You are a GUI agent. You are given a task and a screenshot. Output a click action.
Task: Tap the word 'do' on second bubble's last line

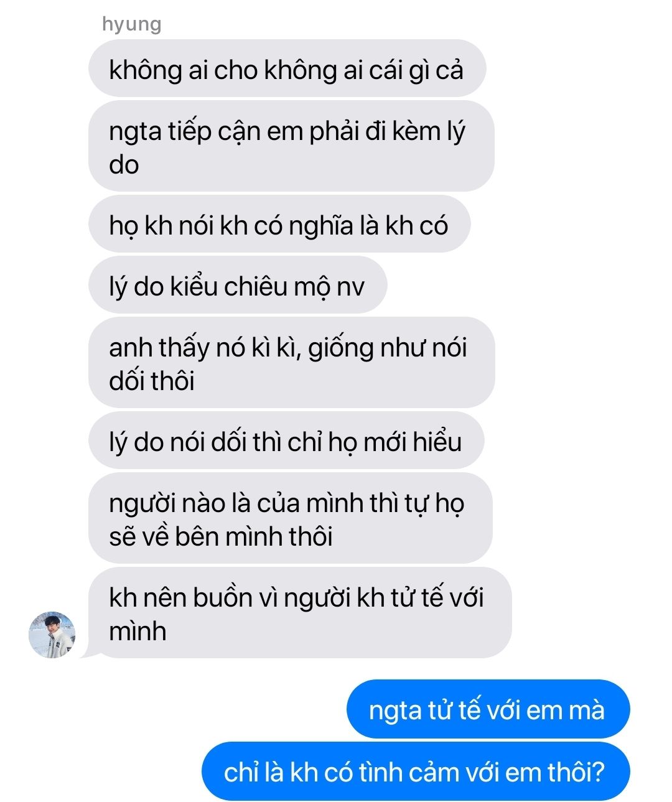click(x=124, y=164)
